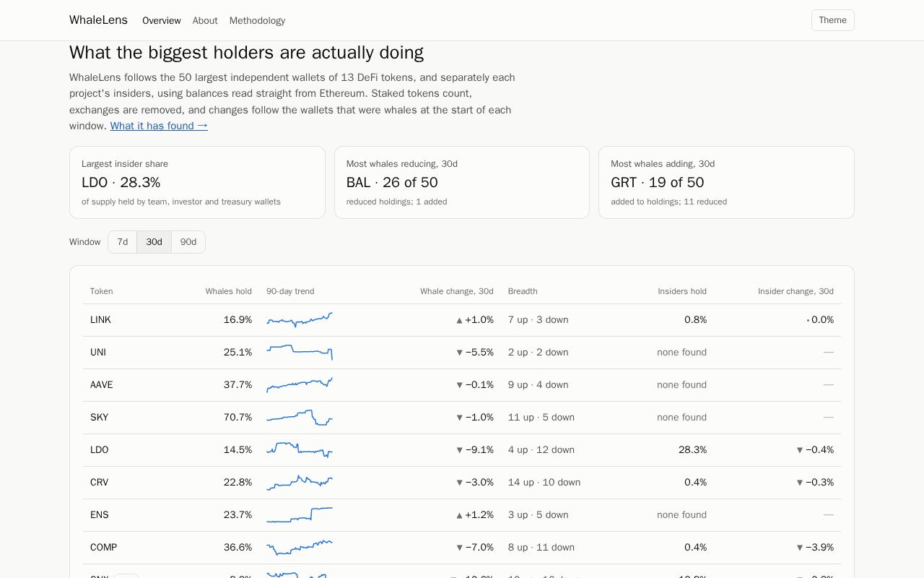
Task: Open the Largest insider share LDO card
Action: [x=197, y=182]
